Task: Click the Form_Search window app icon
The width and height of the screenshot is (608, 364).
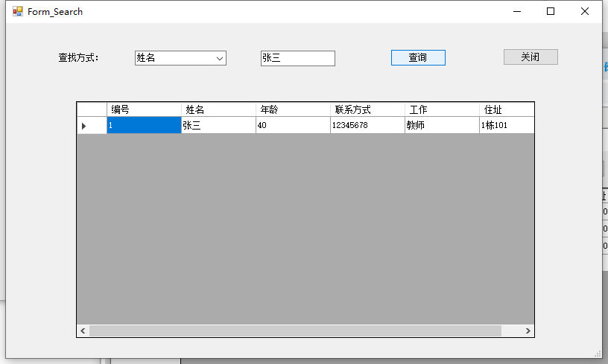Action: click(x=17, y=11)
